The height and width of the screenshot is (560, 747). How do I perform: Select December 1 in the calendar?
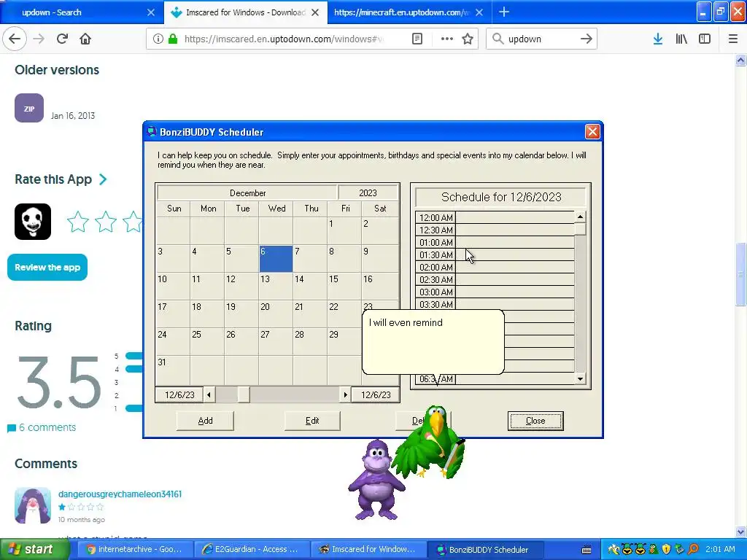tap(344, 231)
